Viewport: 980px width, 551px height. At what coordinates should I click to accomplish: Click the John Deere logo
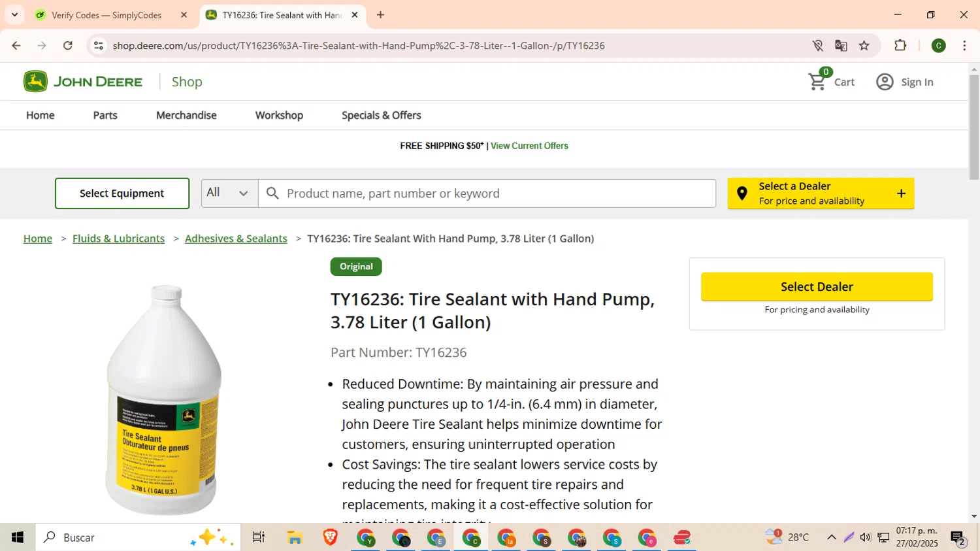coord(82,82)
